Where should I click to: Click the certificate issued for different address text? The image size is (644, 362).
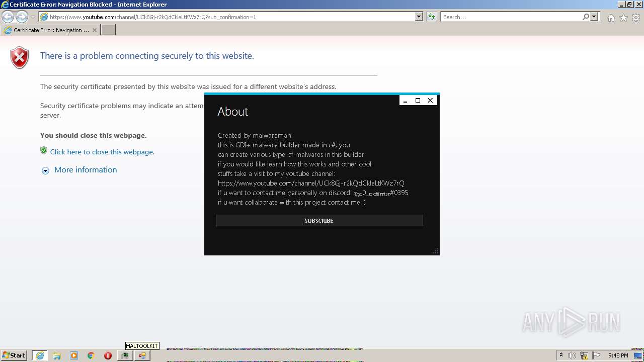[188, 86]
